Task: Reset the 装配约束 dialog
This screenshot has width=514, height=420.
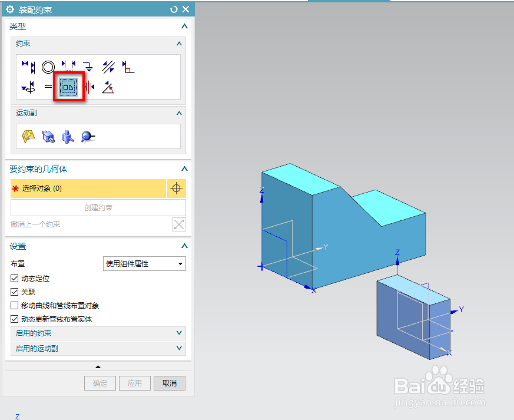Action: (174, 9)
